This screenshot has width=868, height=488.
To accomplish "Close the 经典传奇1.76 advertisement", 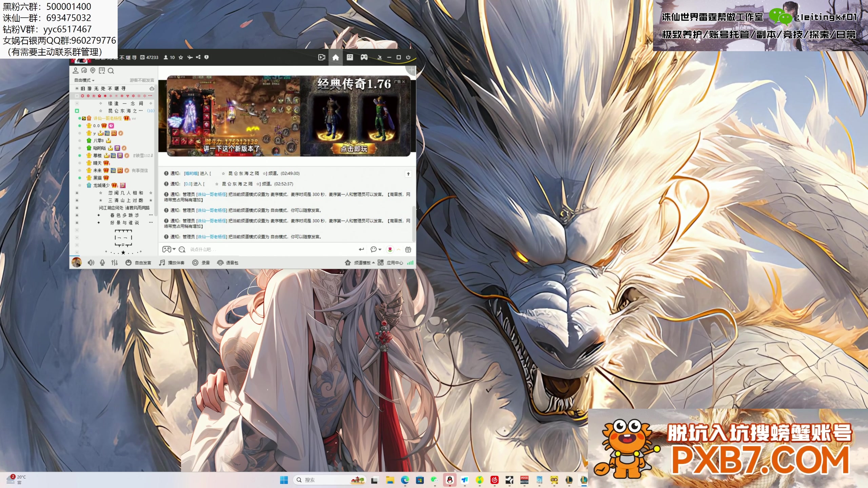I will tap(403, 82).
